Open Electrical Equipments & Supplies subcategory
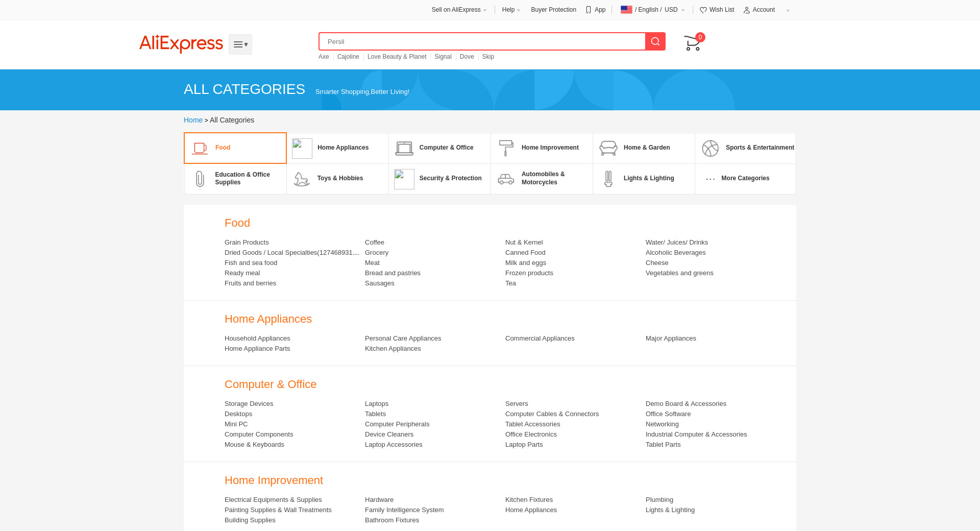Image resolution: width=980 pixels, height=531 pixels. (273, 500)
